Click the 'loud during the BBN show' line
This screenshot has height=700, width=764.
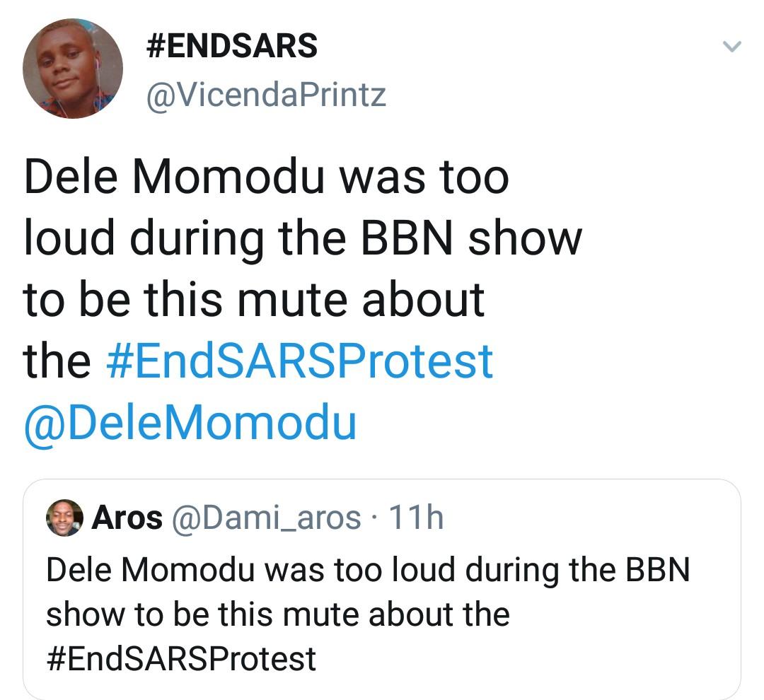pos(303,239)
